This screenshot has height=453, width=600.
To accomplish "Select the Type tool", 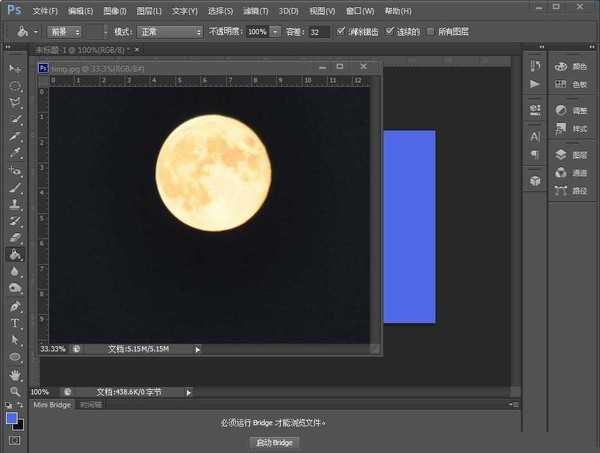I will tap(15, 323).
